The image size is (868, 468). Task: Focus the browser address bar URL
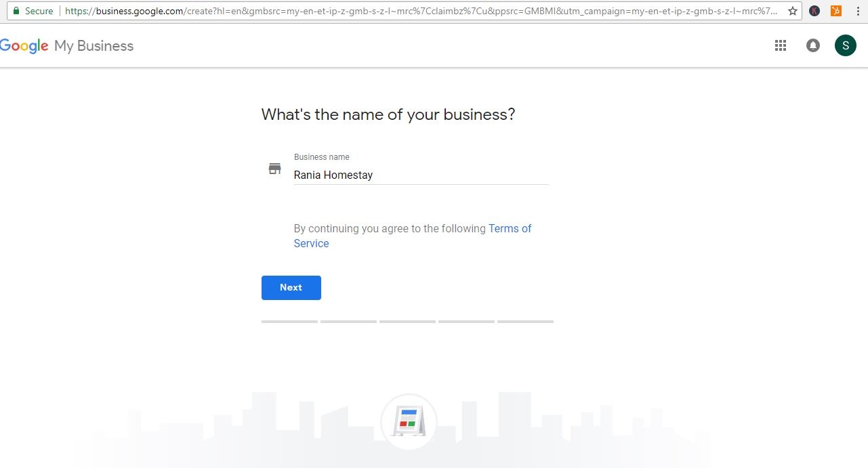click(x=420, y=11)
